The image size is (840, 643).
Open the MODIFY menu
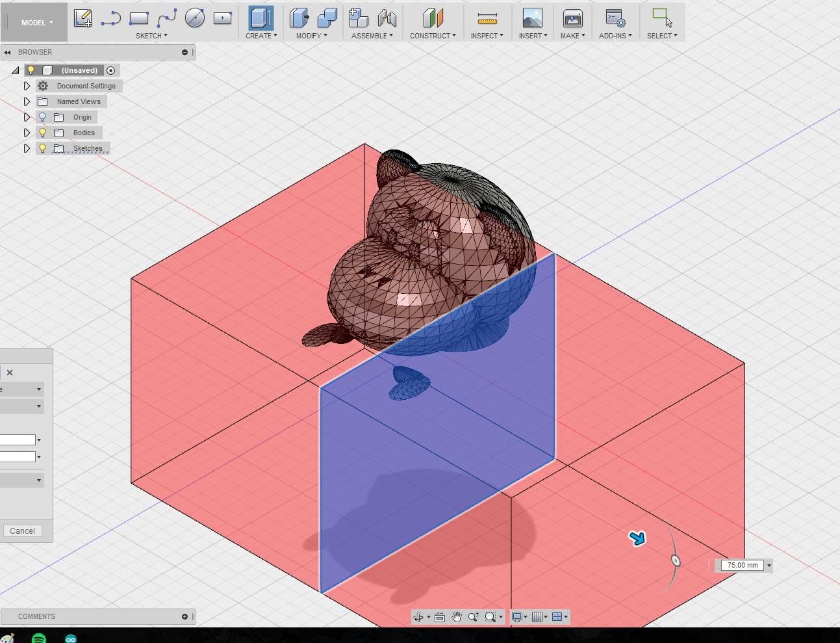pos(312,36)
